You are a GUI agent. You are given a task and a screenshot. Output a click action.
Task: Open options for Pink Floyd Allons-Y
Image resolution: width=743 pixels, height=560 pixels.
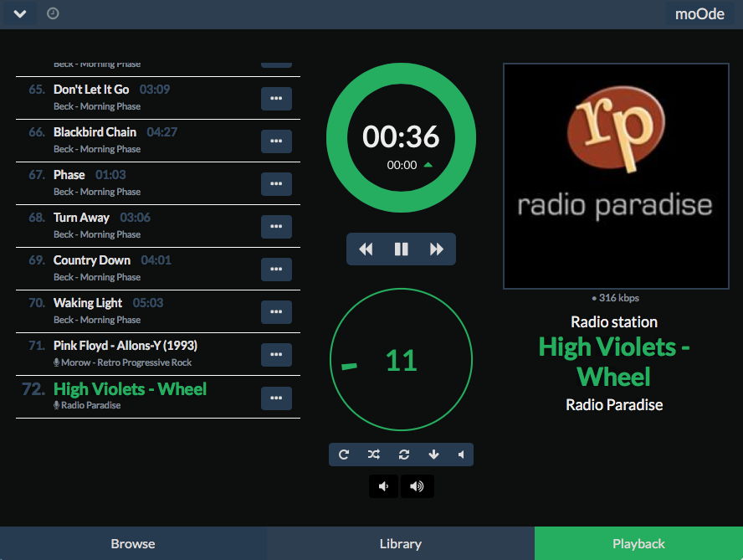pyautogui.click(x=276, y=355)
